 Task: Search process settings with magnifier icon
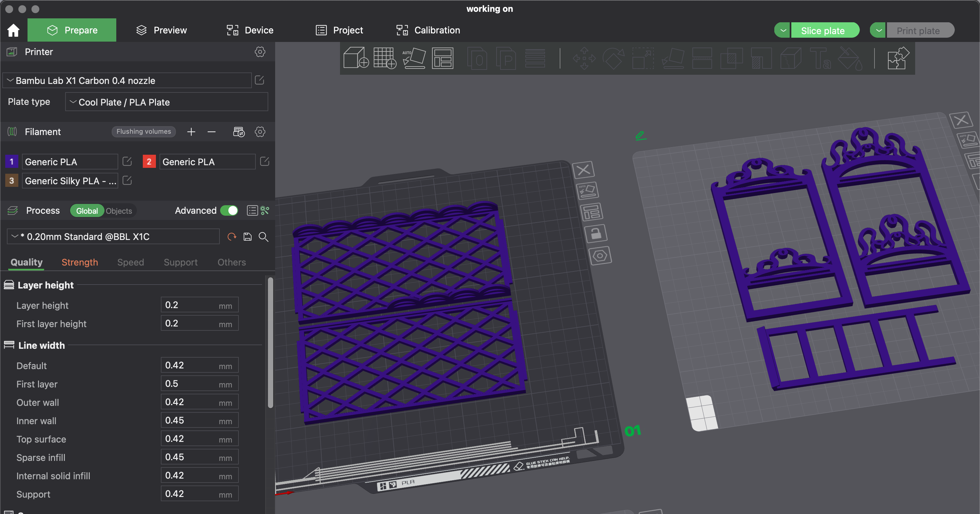click(x=263, y=237)
